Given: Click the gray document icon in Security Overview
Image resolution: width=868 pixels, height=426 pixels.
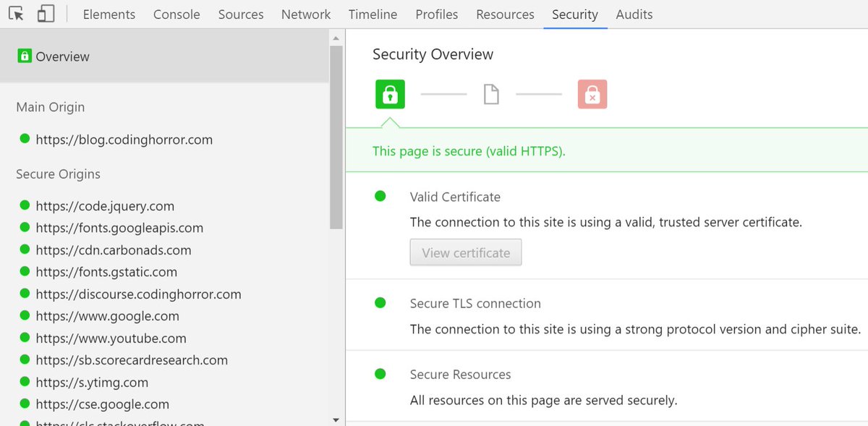Looking at the screenshot, I should pyautogui.click(x=491, y=94).
